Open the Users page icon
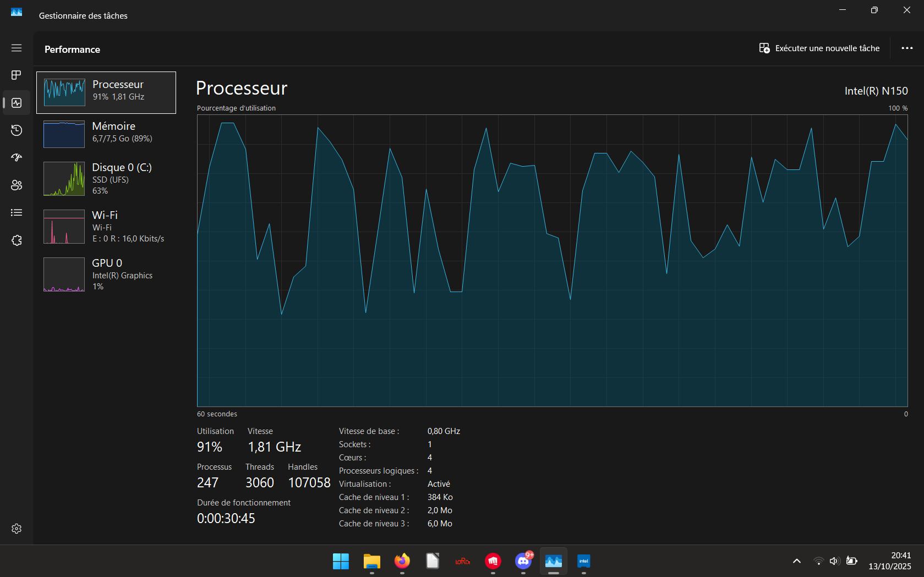924x577 pixels. point(17,185)
